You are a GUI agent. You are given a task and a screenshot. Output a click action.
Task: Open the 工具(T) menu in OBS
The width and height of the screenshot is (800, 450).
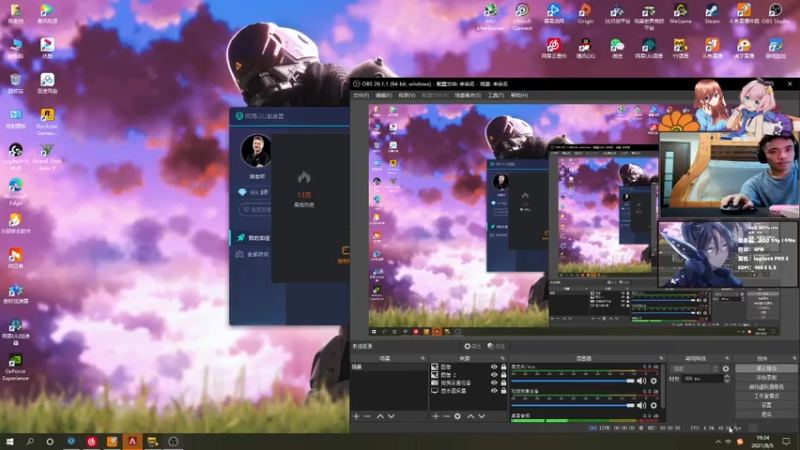496,95
